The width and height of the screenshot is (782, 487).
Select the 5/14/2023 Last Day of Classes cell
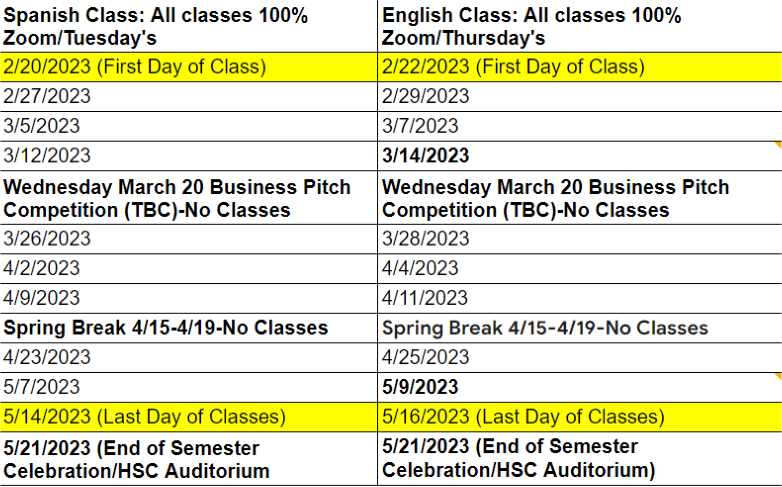(189, 417)
